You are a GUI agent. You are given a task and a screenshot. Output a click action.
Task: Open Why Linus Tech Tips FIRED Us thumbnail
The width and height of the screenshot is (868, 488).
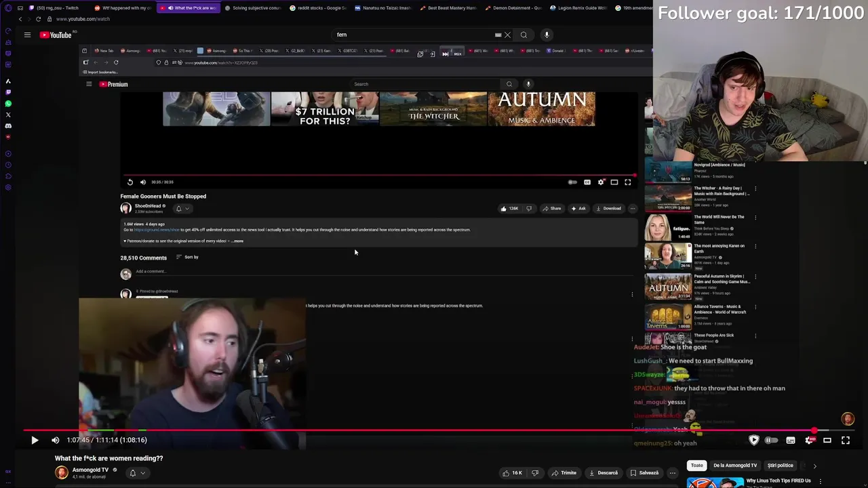(715, 483)
